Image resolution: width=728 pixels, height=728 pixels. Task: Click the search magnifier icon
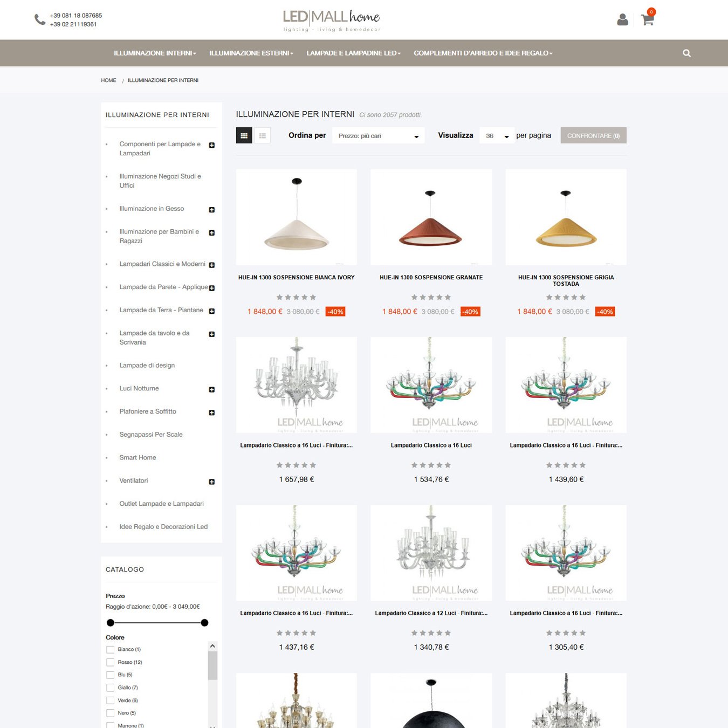686,53
